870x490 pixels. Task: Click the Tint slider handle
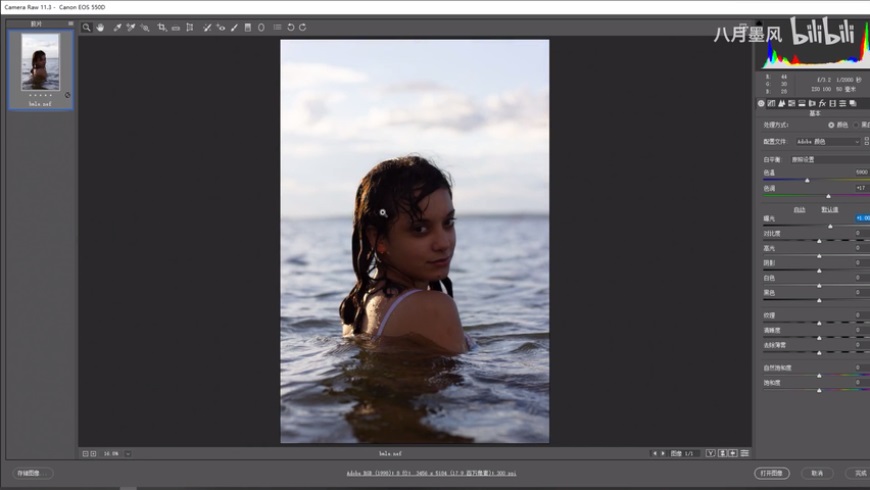(x=828, y=196)
